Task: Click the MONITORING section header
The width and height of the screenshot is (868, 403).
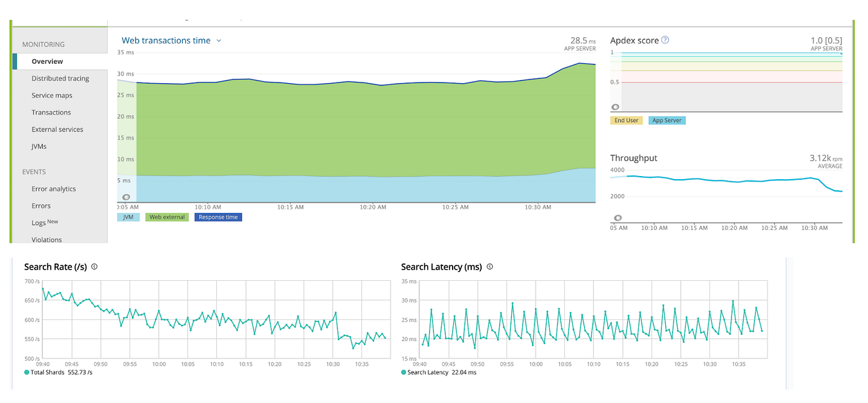Action: [43, 45]
